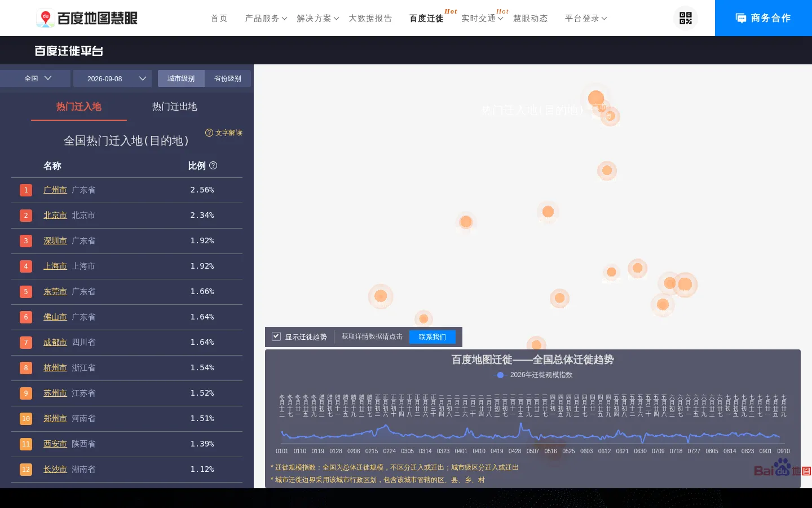This screenshot has height=508, width=812.
Task: Select the 热门迁出地 tab
Action: tap(175, 107)
